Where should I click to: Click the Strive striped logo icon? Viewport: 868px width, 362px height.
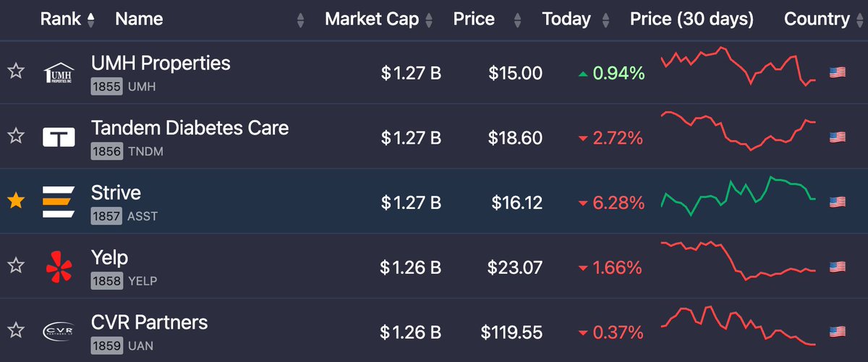(x=59, y=202)
